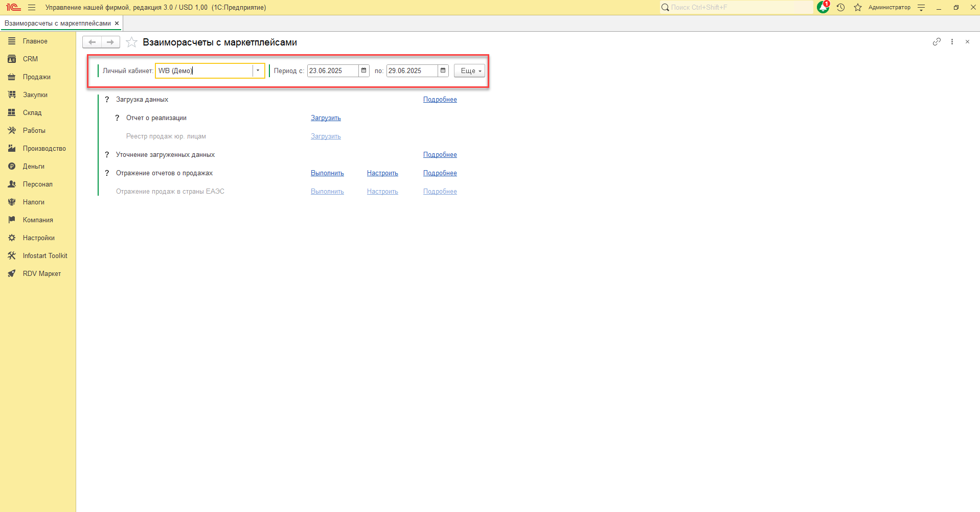Show help for Уточнение загруженных данных question mark

pyautogui.click(x=107, y=155)
